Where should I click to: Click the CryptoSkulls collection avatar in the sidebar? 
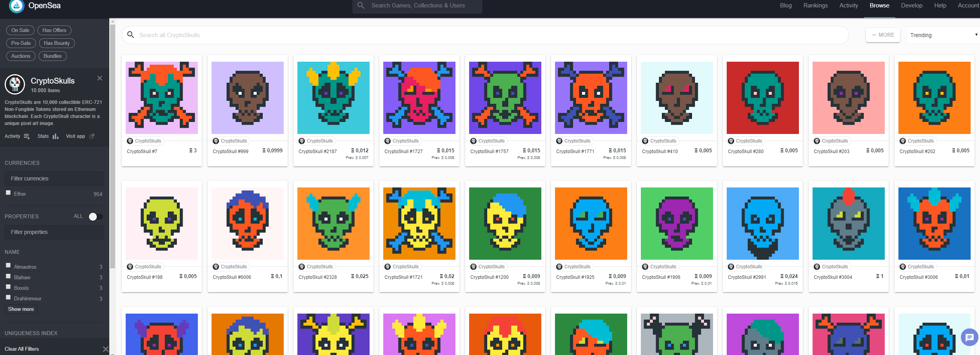coord(15,84)
